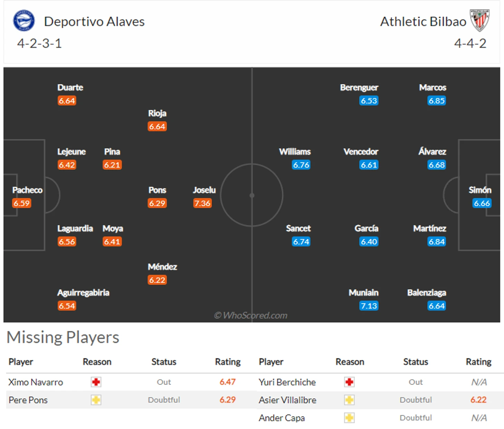Viewport: 504px width, 429px height.
Task: Open the Ander Capa player link
Action: tap(282, 418)
